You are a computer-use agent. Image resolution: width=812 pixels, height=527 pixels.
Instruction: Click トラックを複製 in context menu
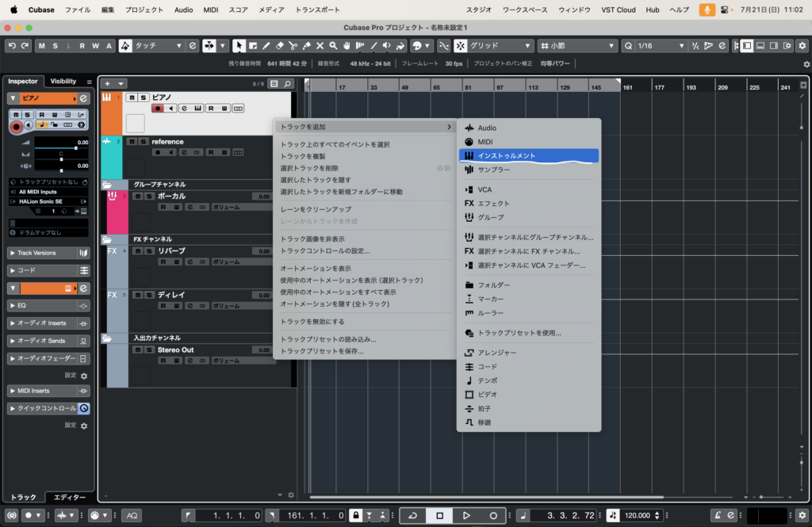coord(302,156)
